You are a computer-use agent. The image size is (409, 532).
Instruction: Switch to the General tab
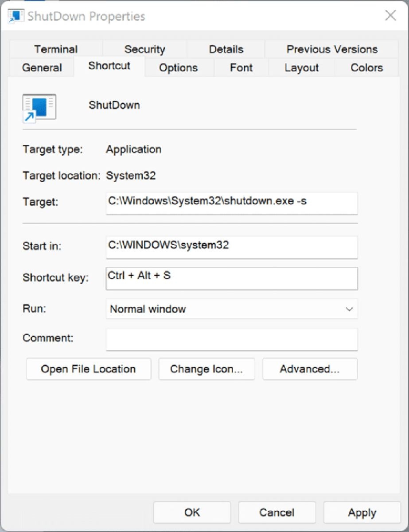(x=41, y=67)
